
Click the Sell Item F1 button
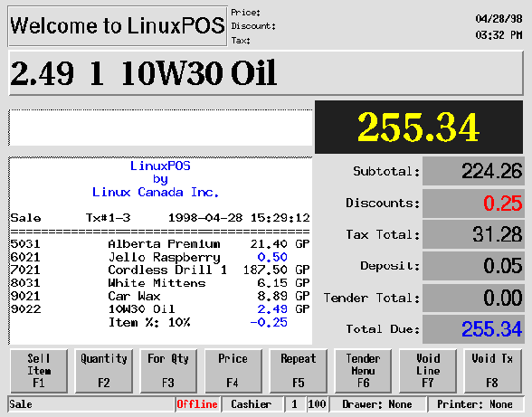pos(39,371)
